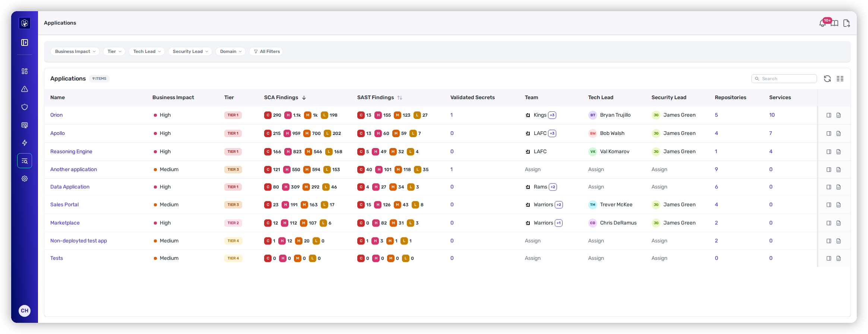The image size is (868, 334).
Task: Open the dashboard grid icon in sidebar
Action: [x=25, y=71]
